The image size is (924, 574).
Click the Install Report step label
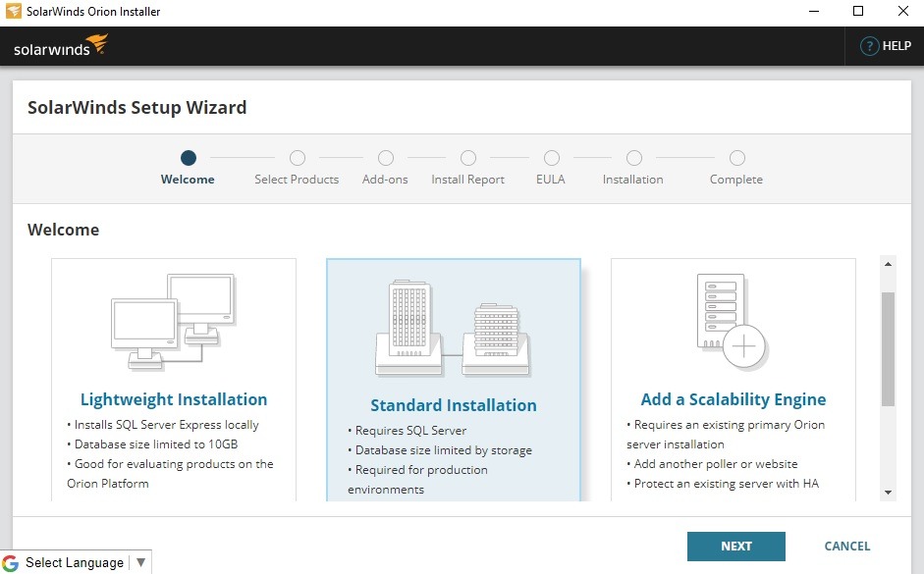point(468,179)
